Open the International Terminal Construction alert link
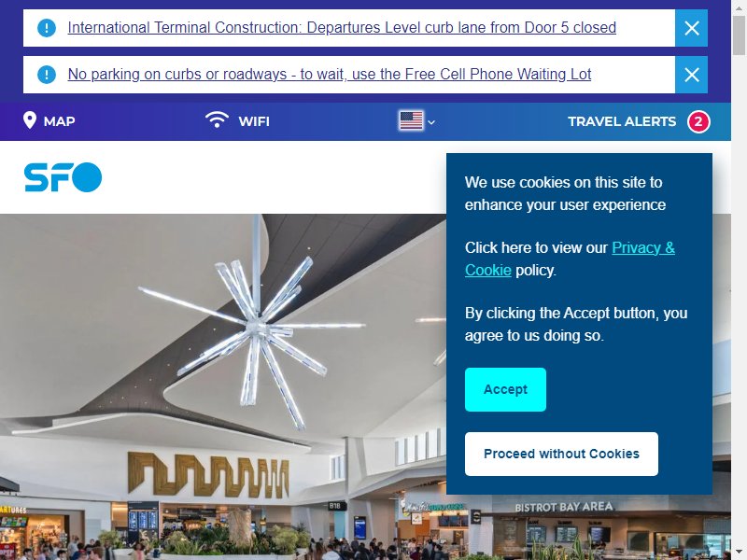Image resolution: width=747 pixels, height=560 pixels. pyautogui.click(x=342, y=28)
